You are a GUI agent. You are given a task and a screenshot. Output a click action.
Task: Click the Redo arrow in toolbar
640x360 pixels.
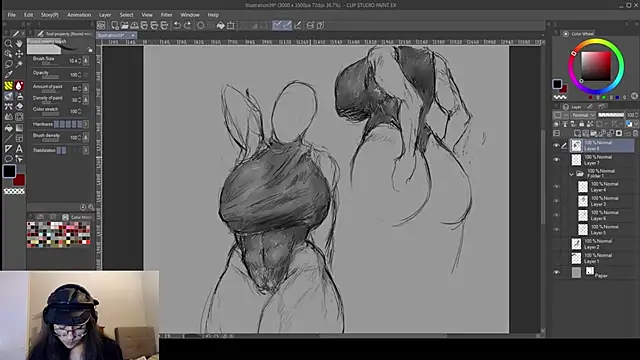(187, 25)
